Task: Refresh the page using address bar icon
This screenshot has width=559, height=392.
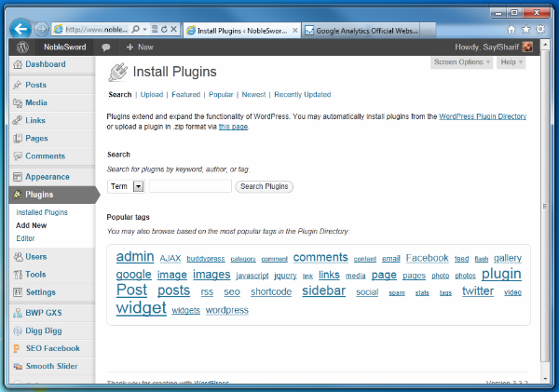Action: (164, 29)
